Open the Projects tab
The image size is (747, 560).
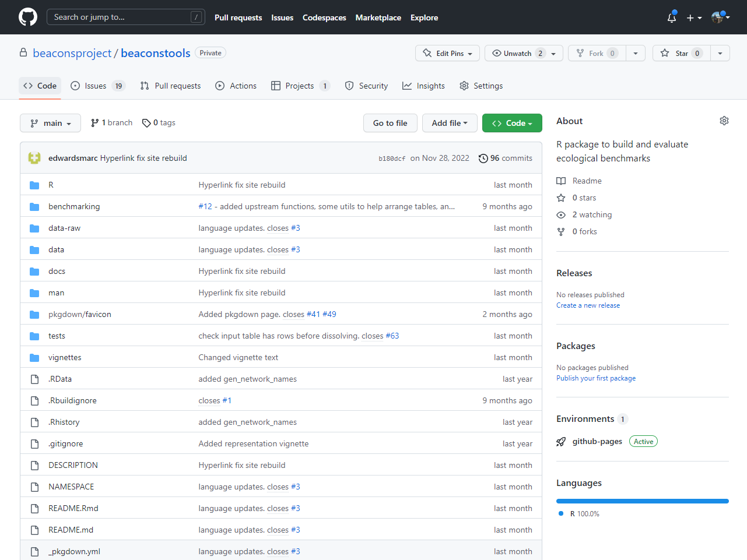click(x=300, y=86)
